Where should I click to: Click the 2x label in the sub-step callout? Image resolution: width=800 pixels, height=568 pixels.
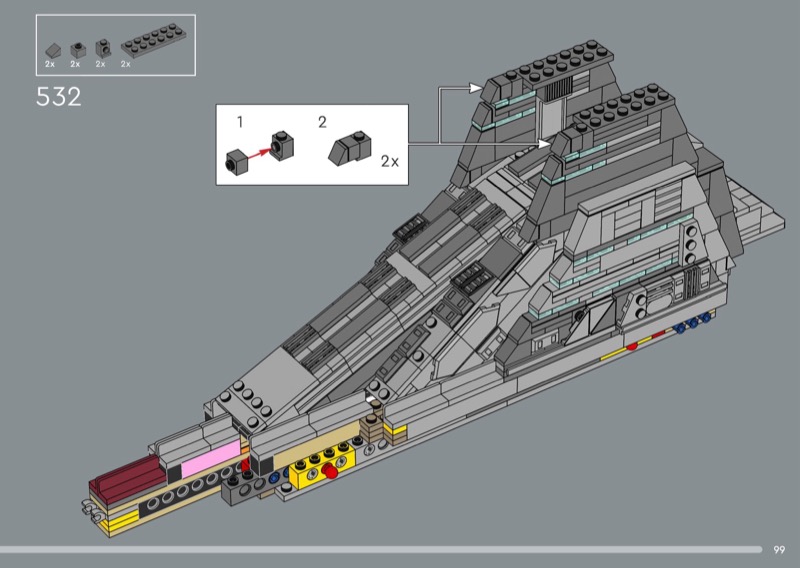[389, 160]
